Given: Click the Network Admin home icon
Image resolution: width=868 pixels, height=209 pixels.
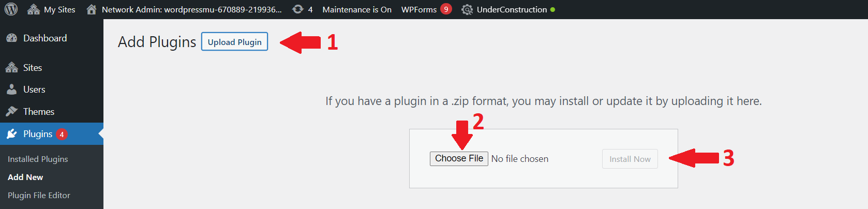Looking at the screenshot, I should [92, 9].
